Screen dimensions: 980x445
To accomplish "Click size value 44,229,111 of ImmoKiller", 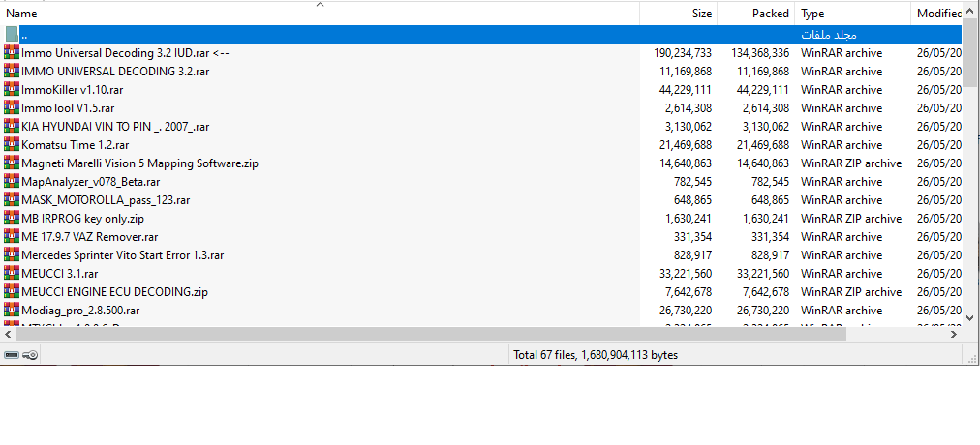I will point(685,90).
